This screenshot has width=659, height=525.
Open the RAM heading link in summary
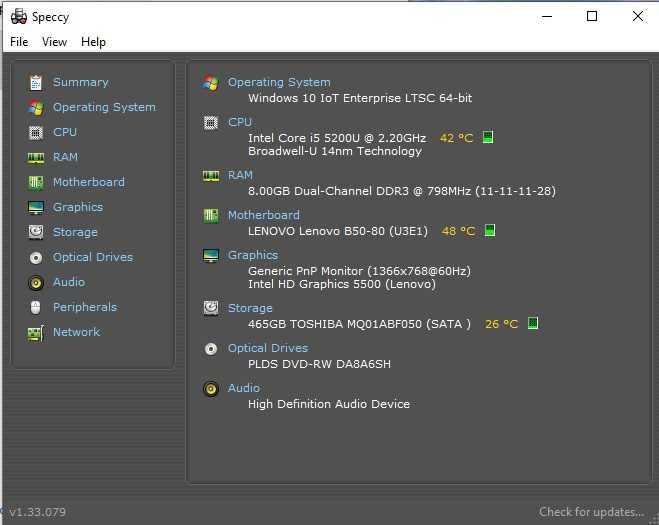pos(240,175)
